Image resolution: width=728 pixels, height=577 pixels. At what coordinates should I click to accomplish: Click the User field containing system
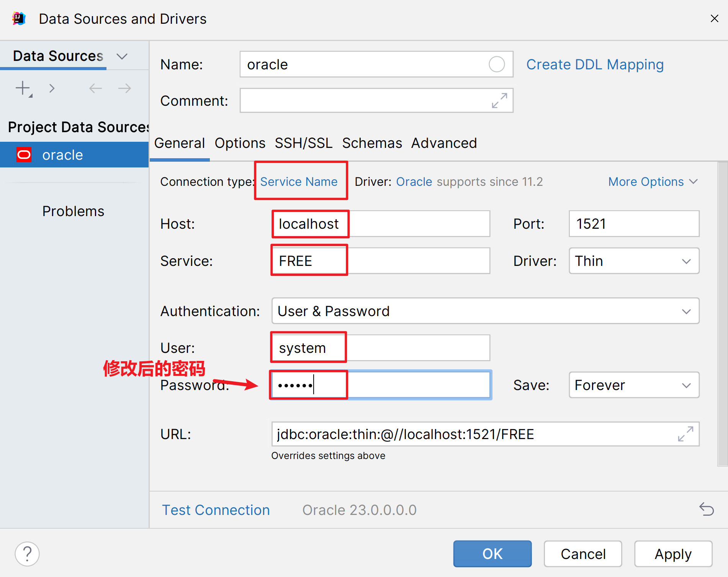pyautogui.click(x=381, y=348)
